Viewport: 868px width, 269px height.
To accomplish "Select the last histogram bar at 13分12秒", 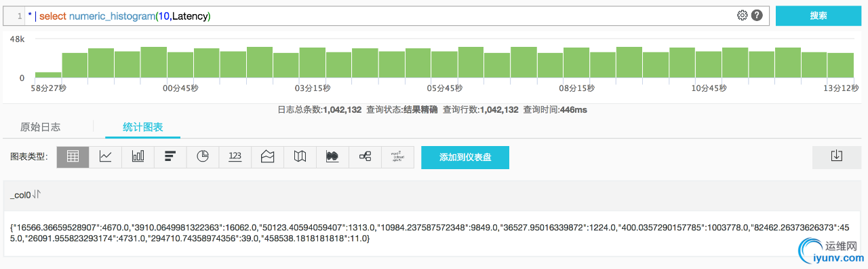I will 840,65.
